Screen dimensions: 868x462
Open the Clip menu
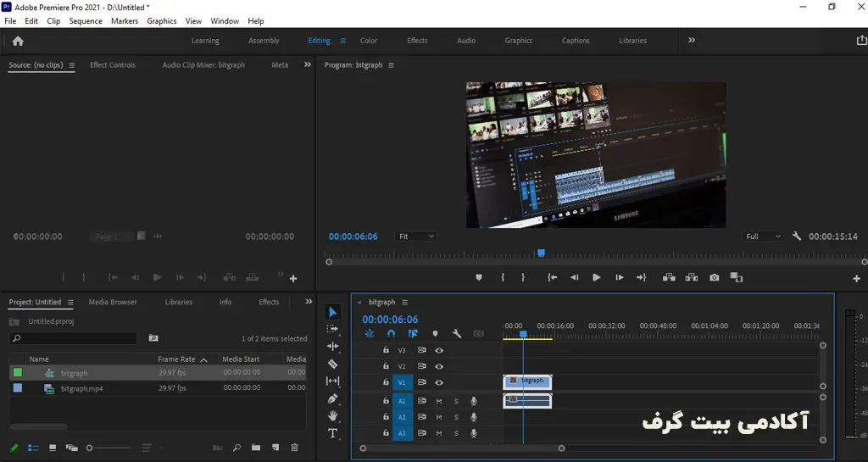53,21
